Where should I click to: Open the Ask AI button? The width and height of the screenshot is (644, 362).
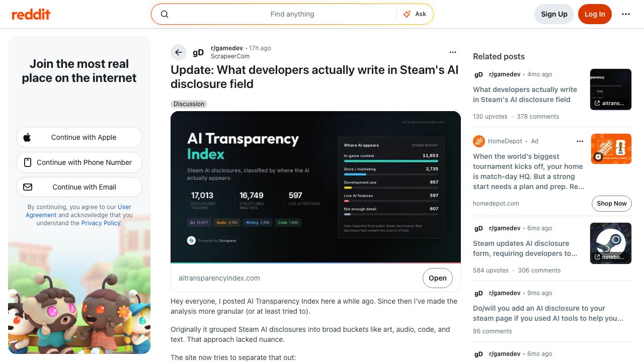pos(415,14)
